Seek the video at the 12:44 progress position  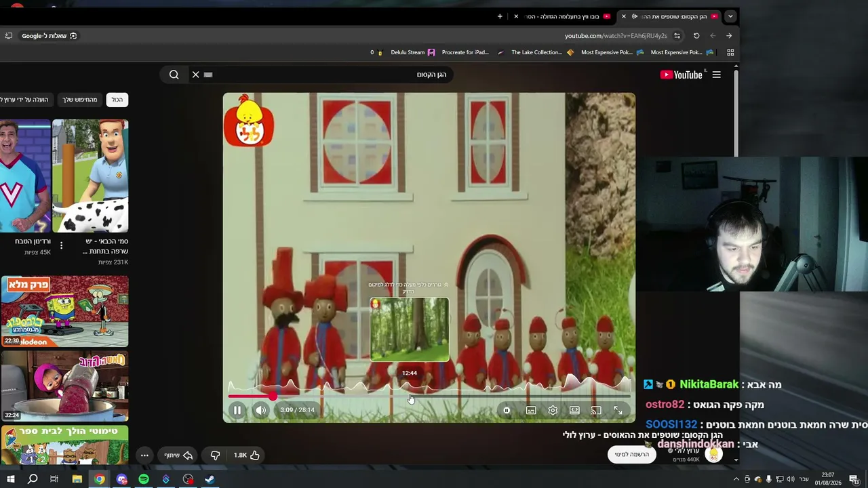pos(409,396)
